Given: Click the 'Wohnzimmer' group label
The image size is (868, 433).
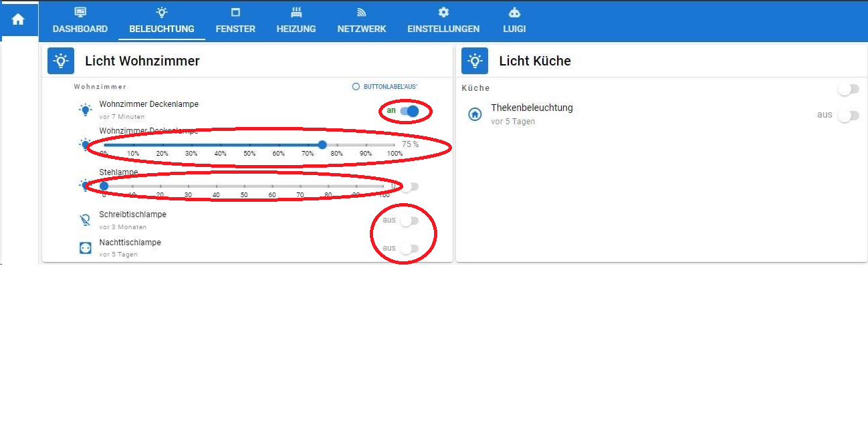Looking at the screenshot, I should tap(100, 87).
